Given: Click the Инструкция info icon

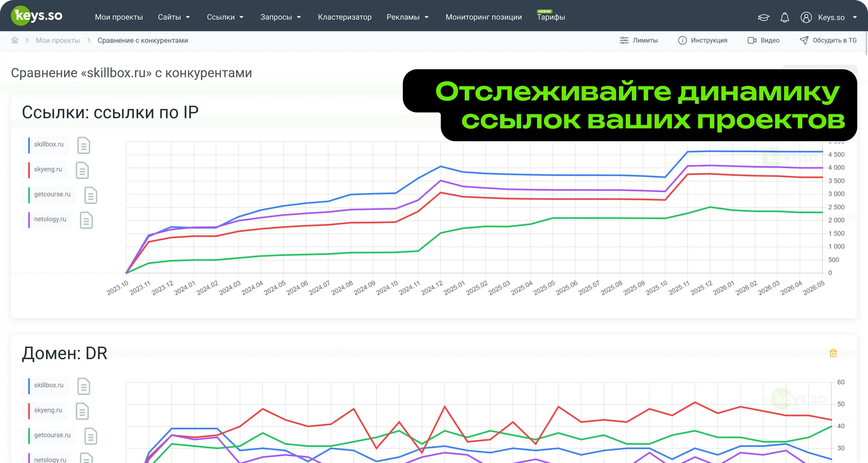Looking at the screenshot, I should tap(682, 41).
